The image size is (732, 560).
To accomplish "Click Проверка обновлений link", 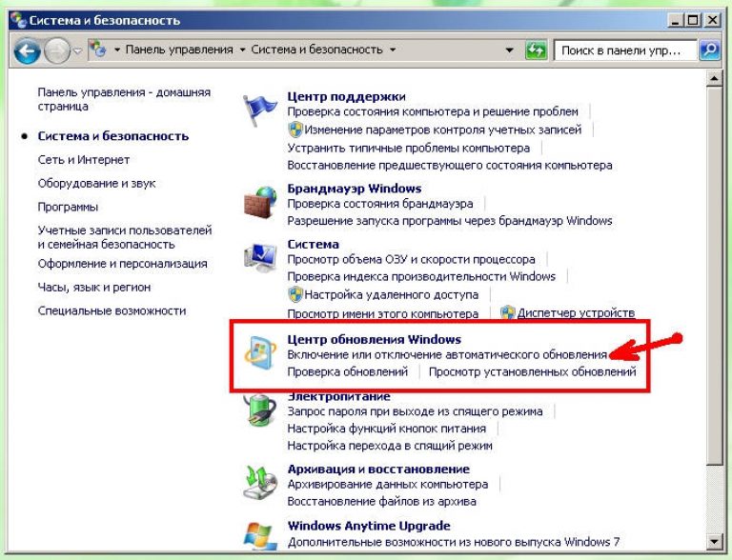I will click(348, 371).
